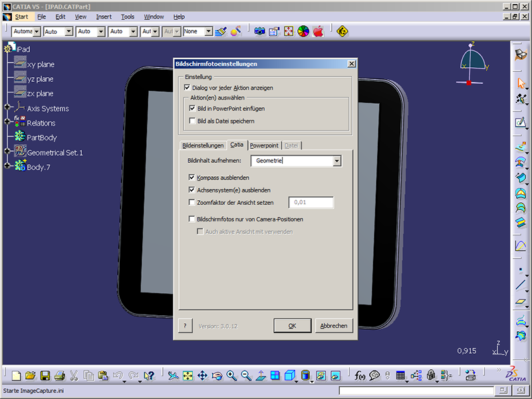Viewport: 532px width, 399px height.
Task: Expand the Axis Systems tree node
Action: point(7,107)
